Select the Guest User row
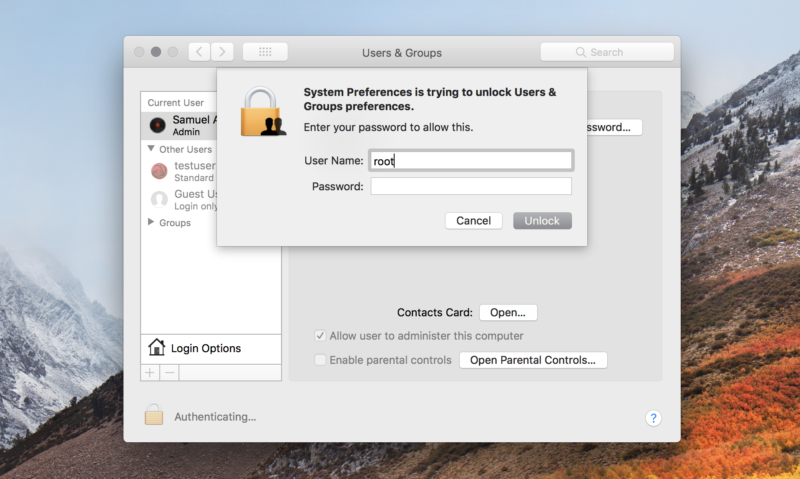This screenshot has width=800, height=479. tap(179, 199)
